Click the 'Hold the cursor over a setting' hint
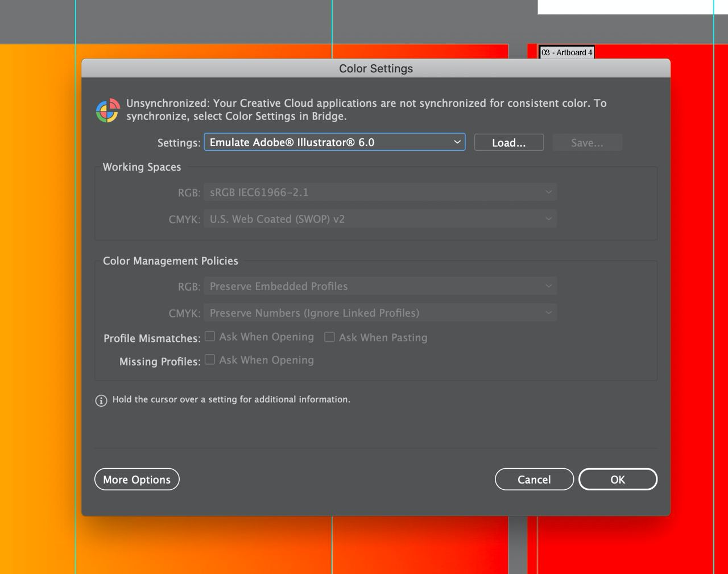Viewport: 728px width, 574px height. tap(231, 399)
